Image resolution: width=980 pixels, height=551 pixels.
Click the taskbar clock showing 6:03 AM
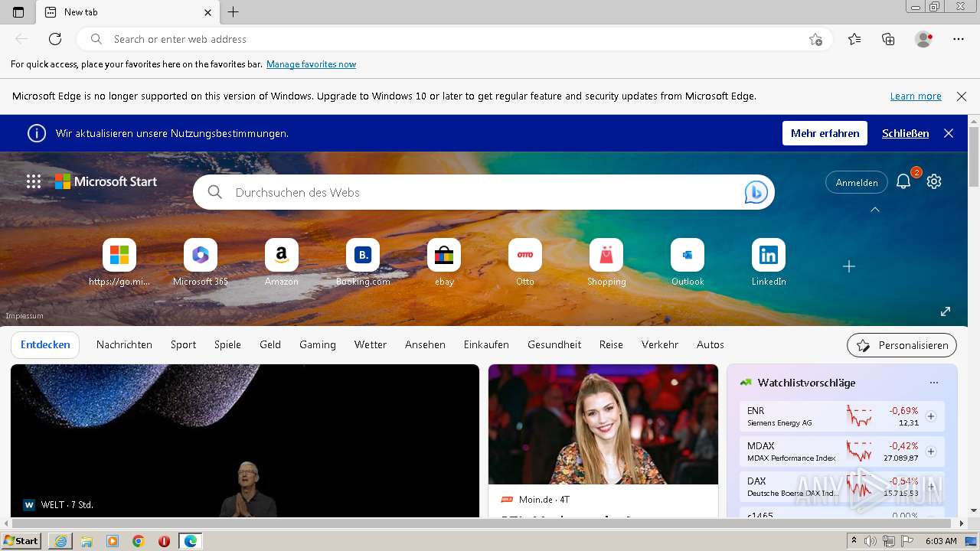(941, 541)
